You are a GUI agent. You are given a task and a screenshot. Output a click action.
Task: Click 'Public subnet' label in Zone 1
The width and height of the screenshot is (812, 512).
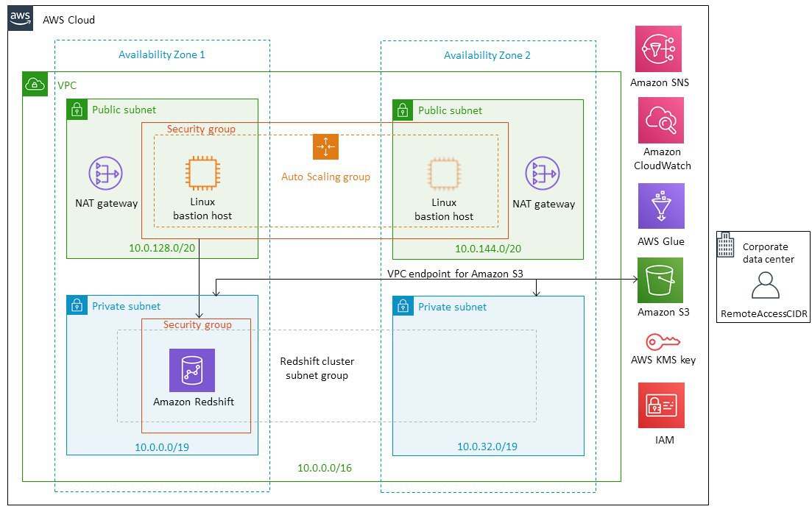(x=124, y=110)
